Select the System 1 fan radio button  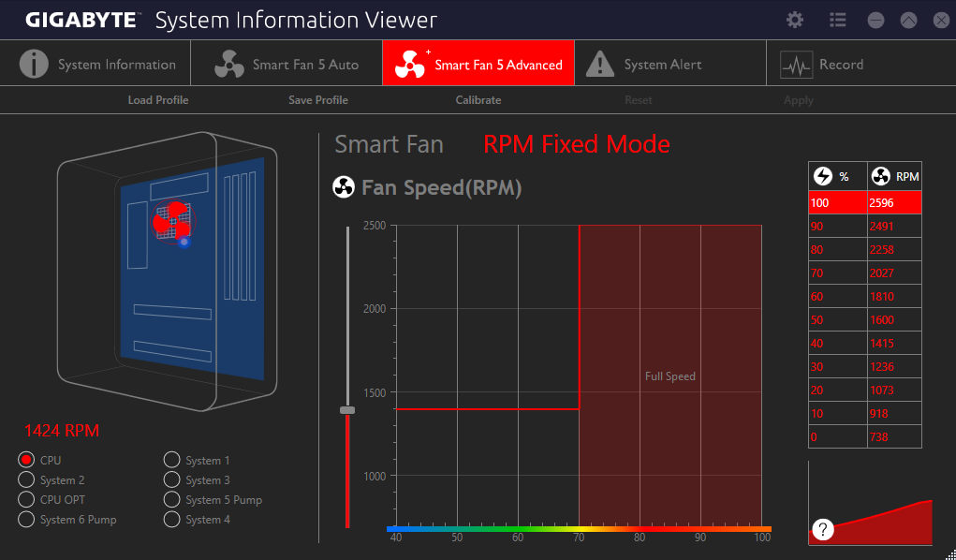tap(172, 460)
